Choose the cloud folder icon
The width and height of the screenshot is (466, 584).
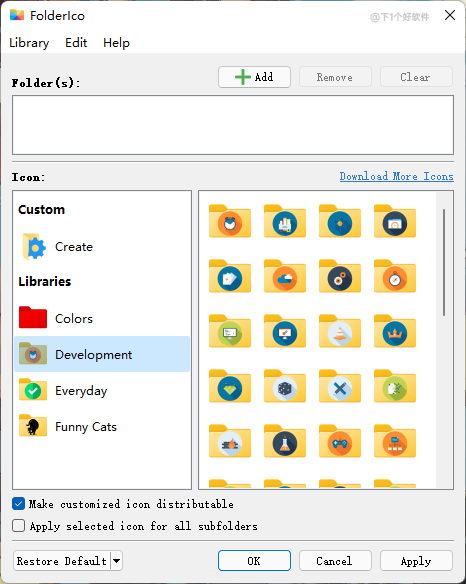click(x=285, y=276)
